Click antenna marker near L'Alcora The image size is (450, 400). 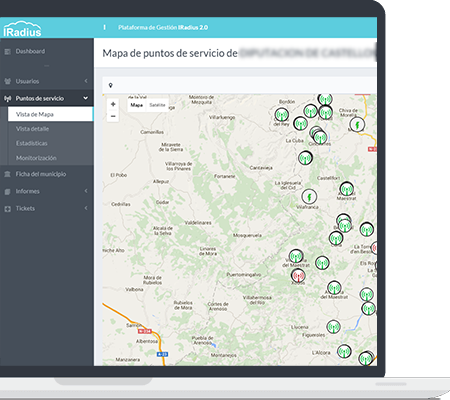pyautogui.click(x=344, y=351)
